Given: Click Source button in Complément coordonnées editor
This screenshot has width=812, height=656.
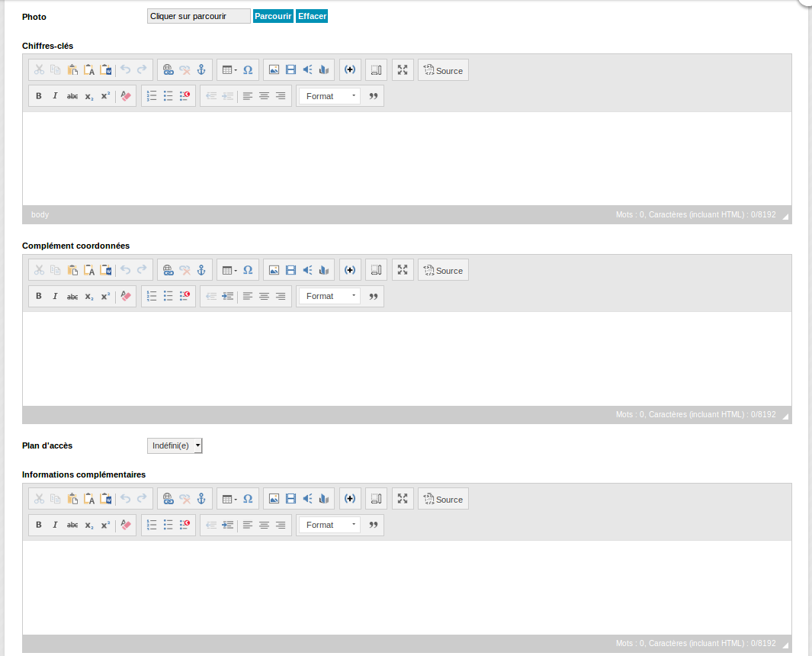Looking at the screenshot, I should click(x=443, y=270).
